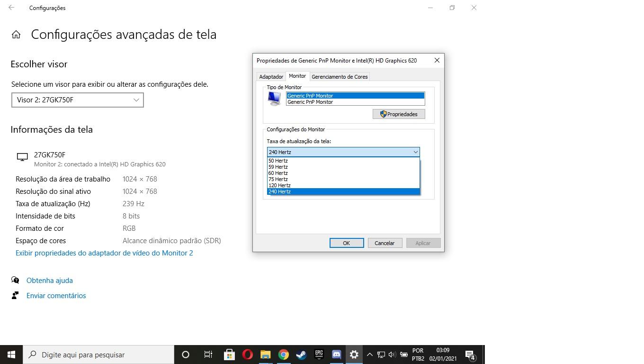This screenshot has width=644, height=364.
Task: Click the Formato de cor label
Action: [40, 228]
